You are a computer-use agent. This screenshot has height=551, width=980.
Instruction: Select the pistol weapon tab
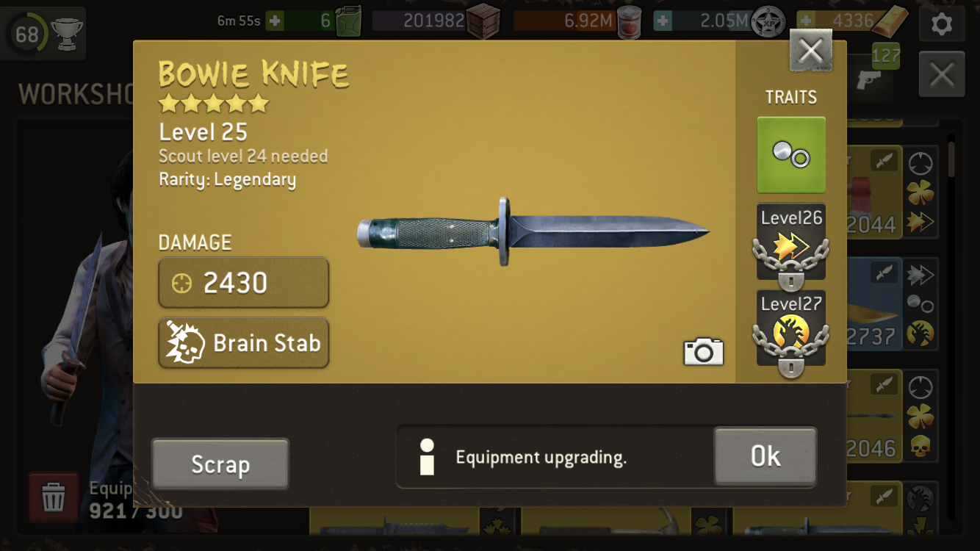coord(869,79)
